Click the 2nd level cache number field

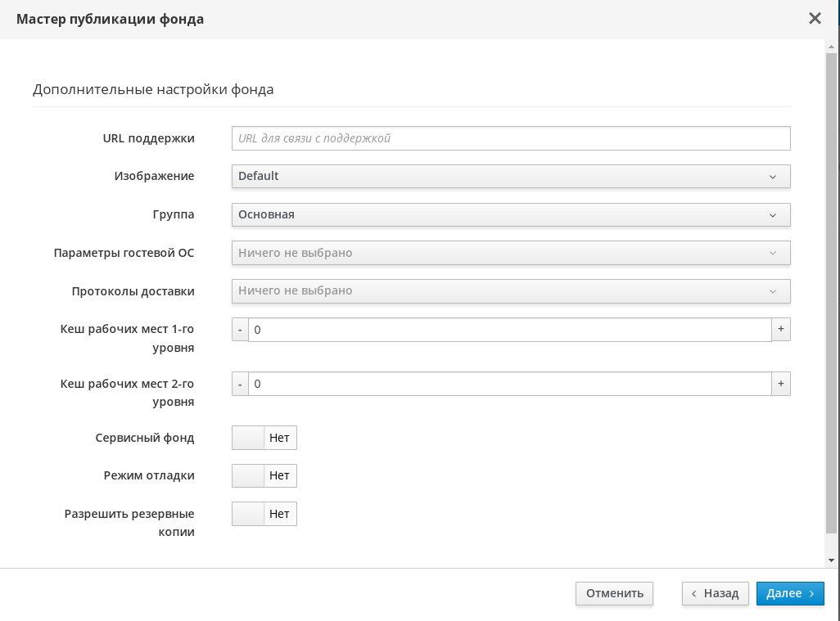509,384
